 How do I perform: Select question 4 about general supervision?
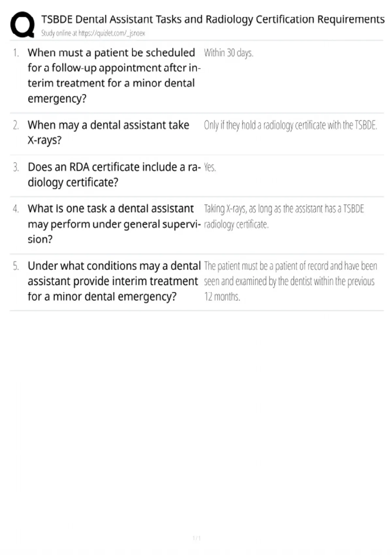click(x=114, y=224)
